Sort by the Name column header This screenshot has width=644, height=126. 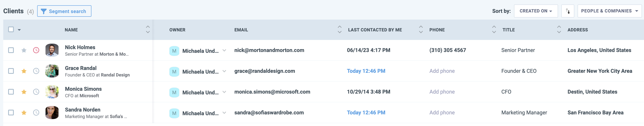coord(71,30)
